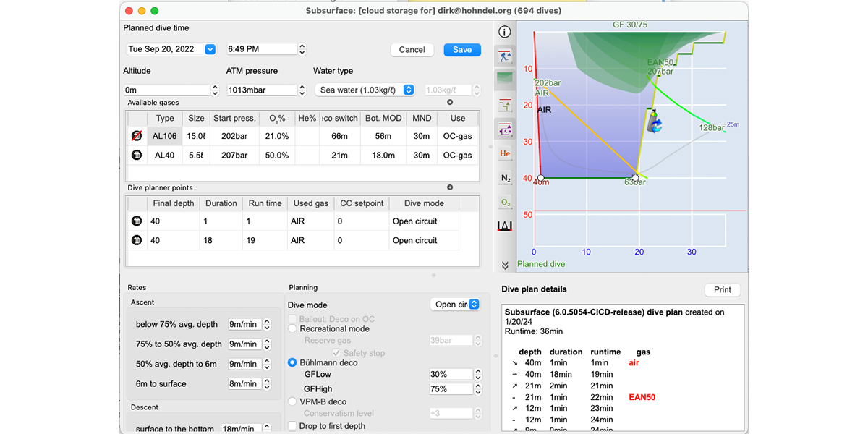Click the Cancel button
This screenshot has height=434, width=868.
click(x=412, y=50)
